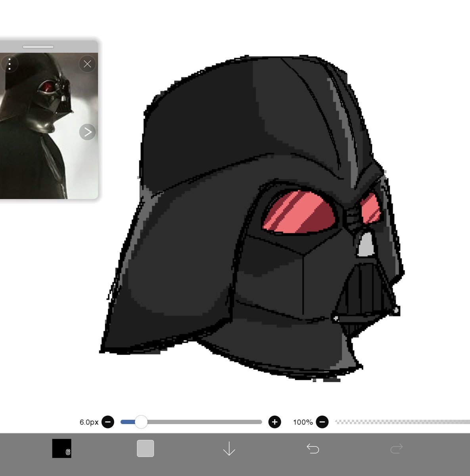Click the 100% opacity value
The width and height of the screenshot is (470, 476).
(x=303, y=422)
